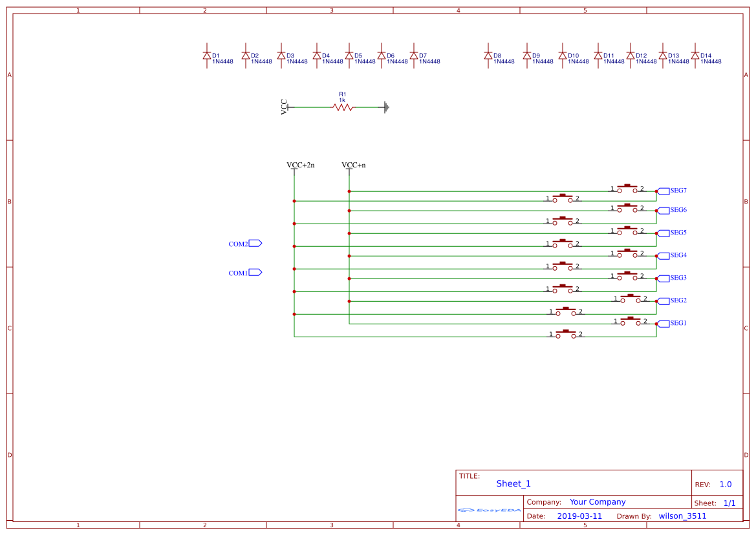The image size is (756, 535).
Task: Click the Sheet_1 title text
Action: pos(512,483)
